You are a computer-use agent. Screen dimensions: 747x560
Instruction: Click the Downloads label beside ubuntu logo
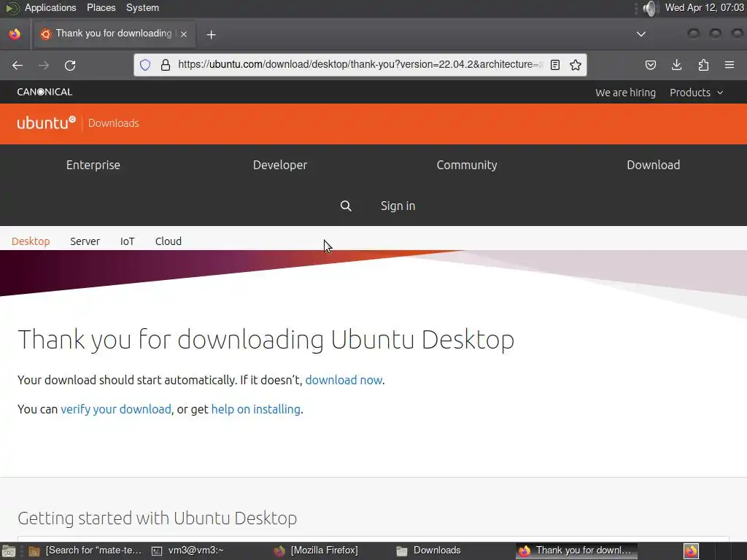tap(113, 122)
